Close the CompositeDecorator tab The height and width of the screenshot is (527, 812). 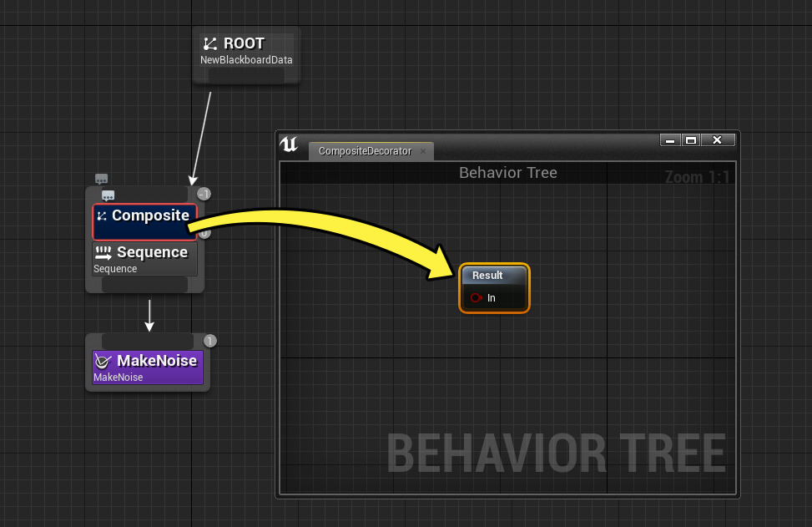423,151
